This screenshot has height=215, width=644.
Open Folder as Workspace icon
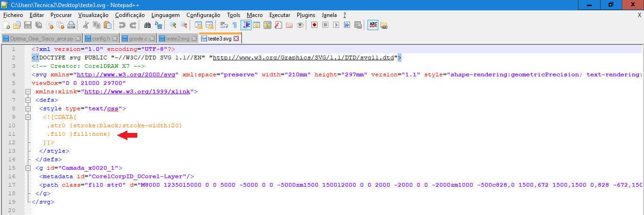click(289, 25)
